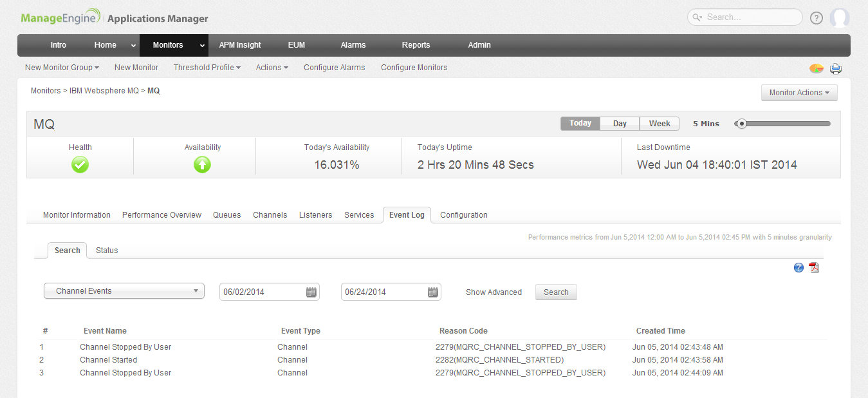868x398 pixels.
Task: Click the Search button
Action: (x=556, y=292)
